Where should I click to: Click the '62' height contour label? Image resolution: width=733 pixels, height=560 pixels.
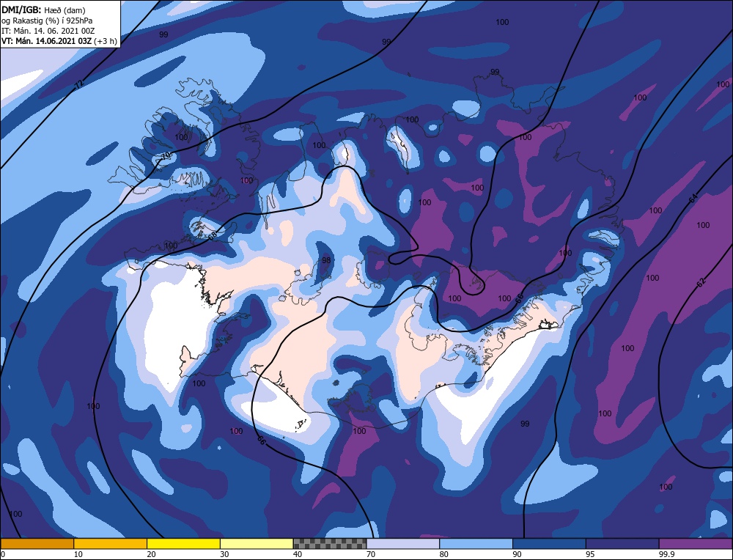(701, 283)
